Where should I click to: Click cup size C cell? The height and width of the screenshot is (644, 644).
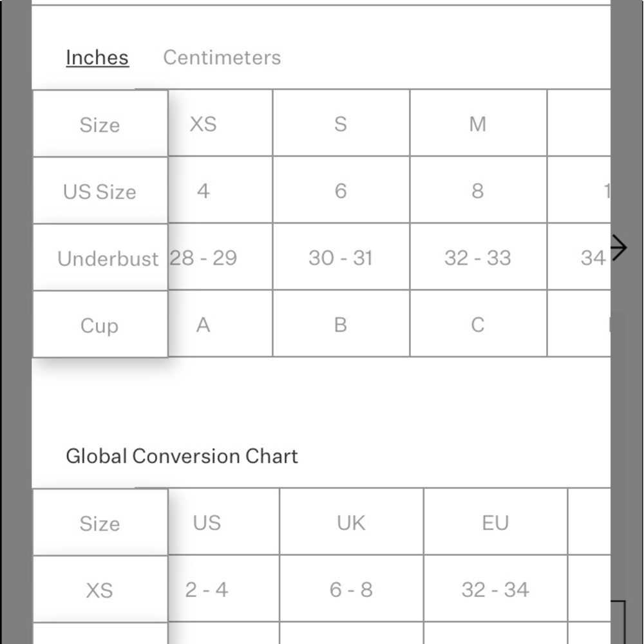pyautogui.click(x=478, y=324)
